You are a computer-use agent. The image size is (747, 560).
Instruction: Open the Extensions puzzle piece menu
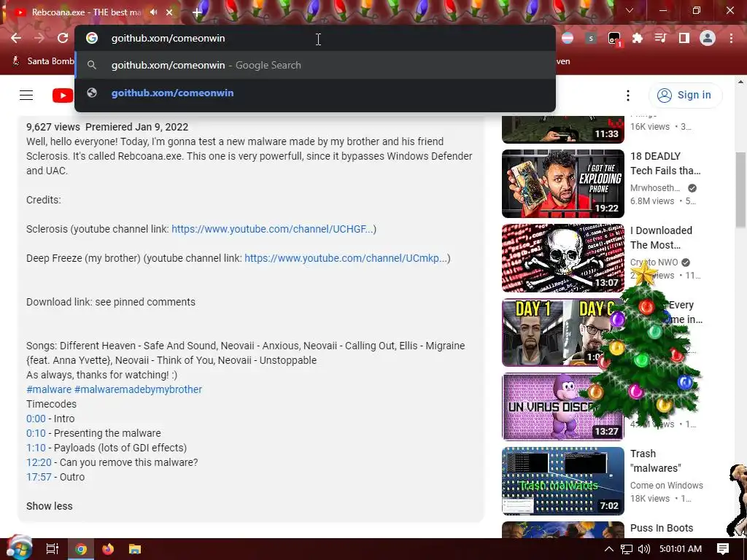638,38
